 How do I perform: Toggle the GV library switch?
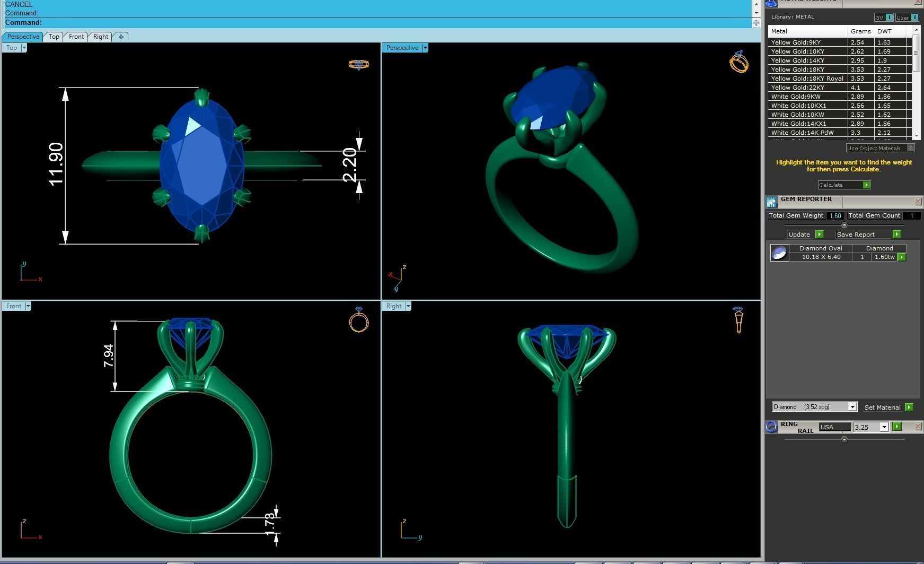pos(884,17)
